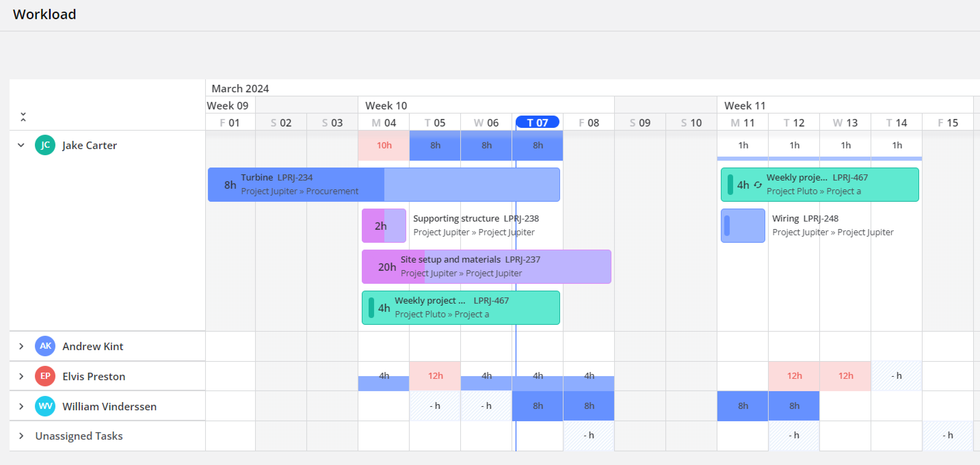Click Jake Carter's overbooked 10h cell
Viewport: 980px width, 465px height.
click(383, 145)
